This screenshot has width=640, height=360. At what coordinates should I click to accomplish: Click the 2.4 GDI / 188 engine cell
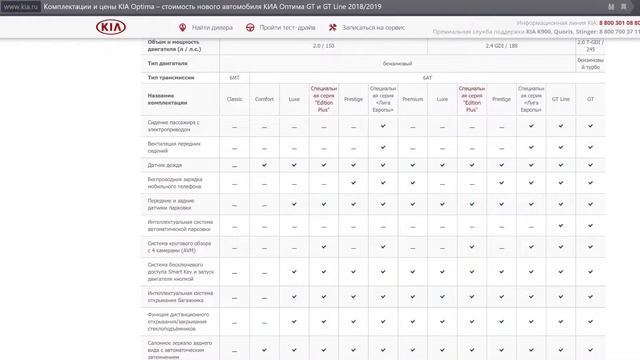[x=501, y=46]
